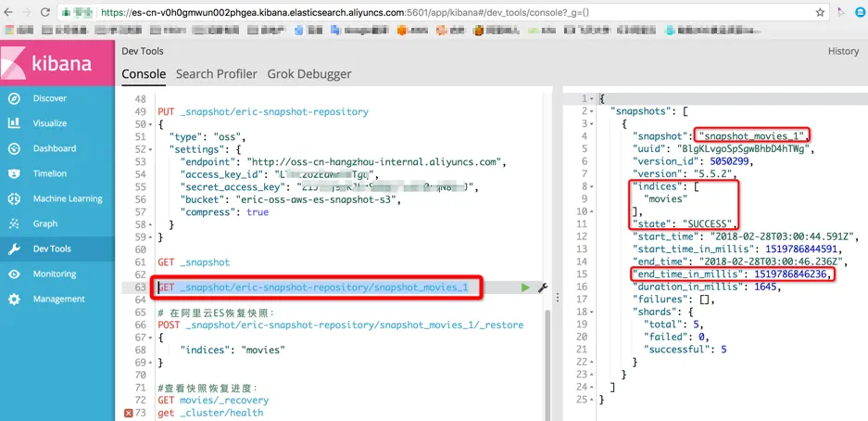
Task: Click the browser address bar URL
Action: [x=343, y=12]
